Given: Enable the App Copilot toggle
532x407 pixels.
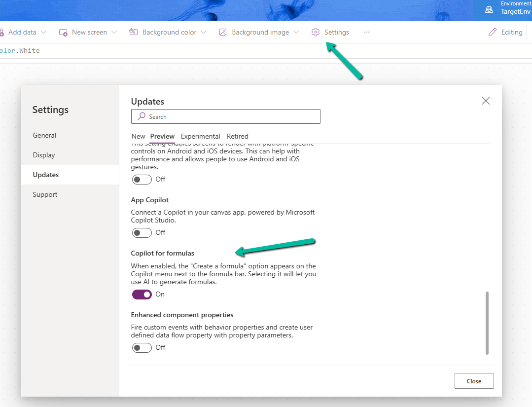Looking at the screenshot, I should pyautogui.click(x=142, y=232).
